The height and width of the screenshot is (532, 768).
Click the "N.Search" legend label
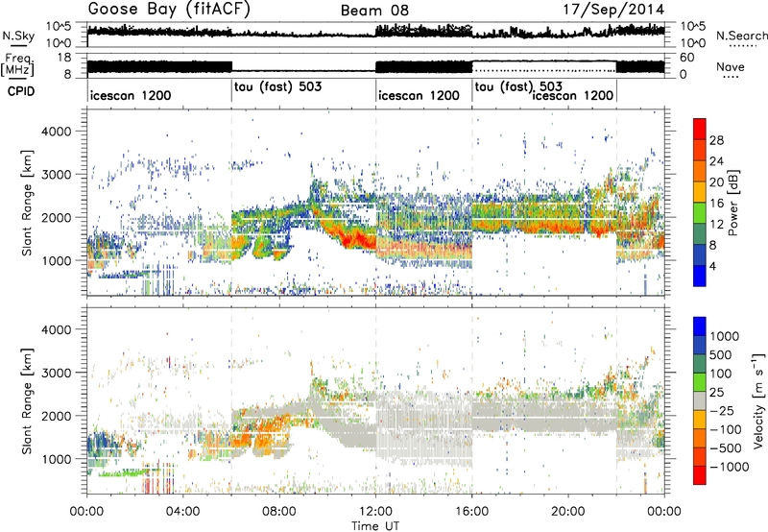(x=741, y=36)
